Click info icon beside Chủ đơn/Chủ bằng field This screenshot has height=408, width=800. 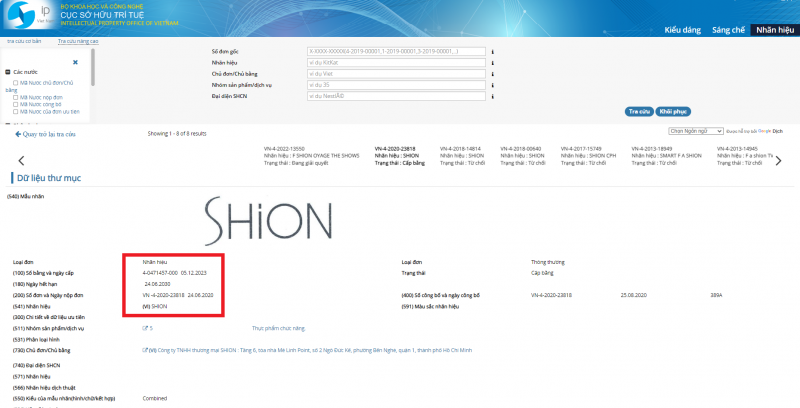pyautogui.click(x=494, y=73)
